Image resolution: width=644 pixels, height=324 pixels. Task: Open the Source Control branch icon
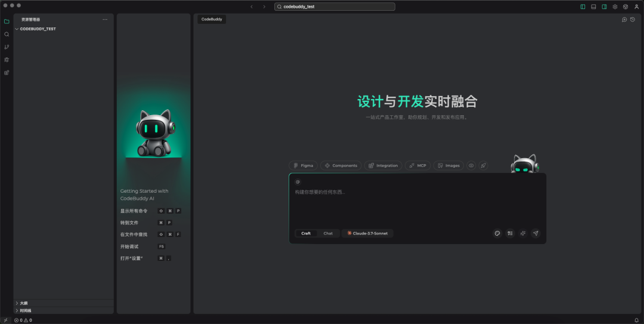7,47
